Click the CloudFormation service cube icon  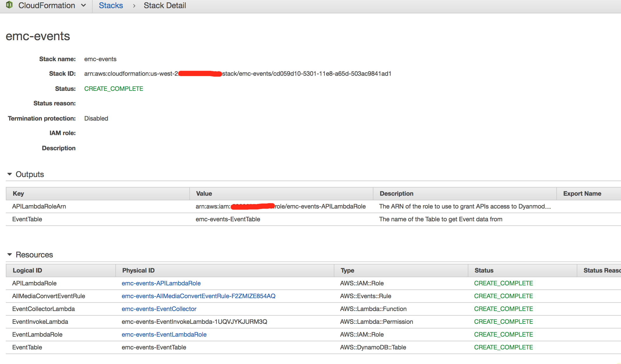point(9,5)
